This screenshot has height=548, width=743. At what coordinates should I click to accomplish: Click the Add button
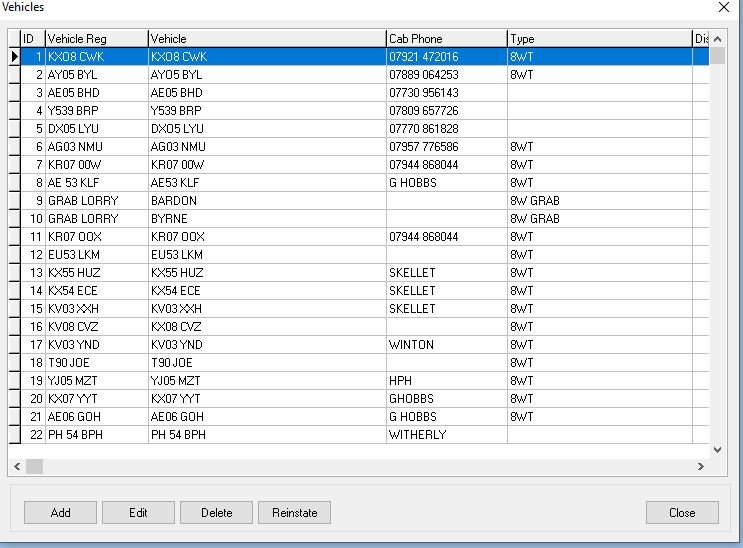click(x=60, y=512)
